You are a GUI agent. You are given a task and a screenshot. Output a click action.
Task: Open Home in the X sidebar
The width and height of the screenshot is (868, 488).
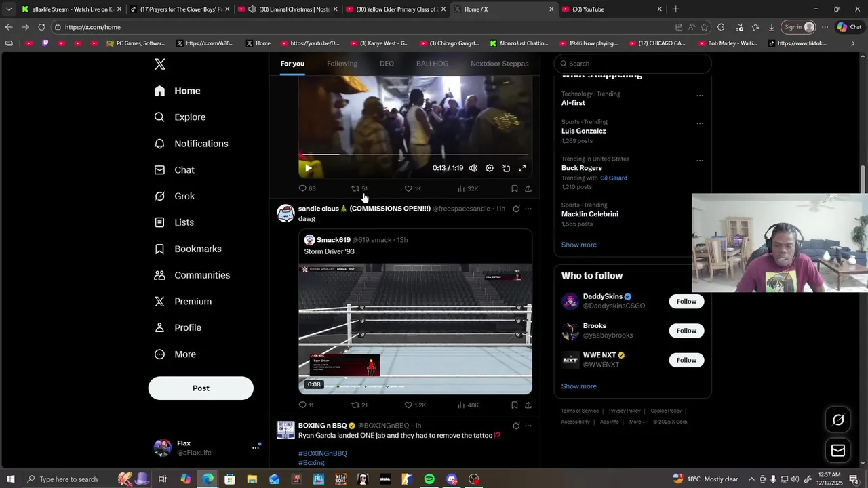pyautogui.click(x=178, y=91)
